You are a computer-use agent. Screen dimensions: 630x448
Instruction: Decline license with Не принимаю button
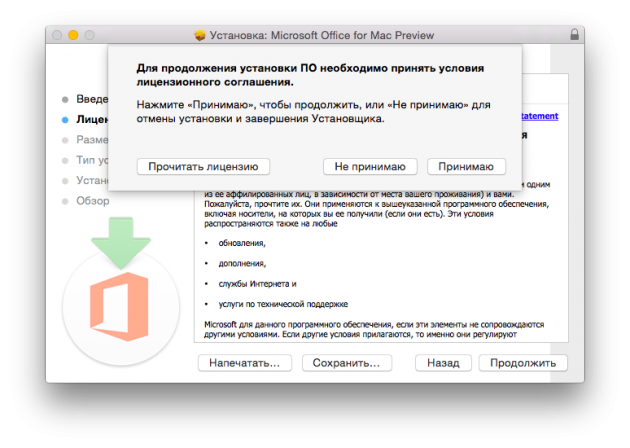pyautogui.click(x=370, y=166)
